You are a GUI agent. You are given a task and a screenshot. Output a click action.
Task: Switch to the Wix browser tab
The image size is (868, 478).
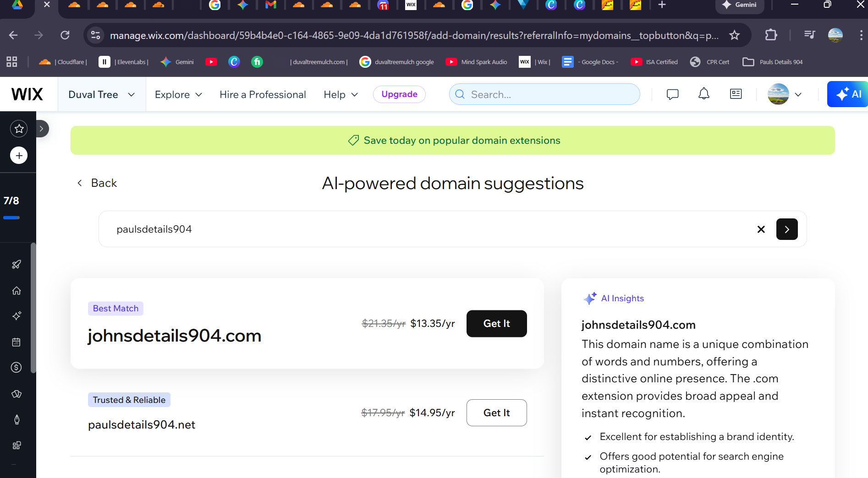pyautogui.click(x=411, y=5)
